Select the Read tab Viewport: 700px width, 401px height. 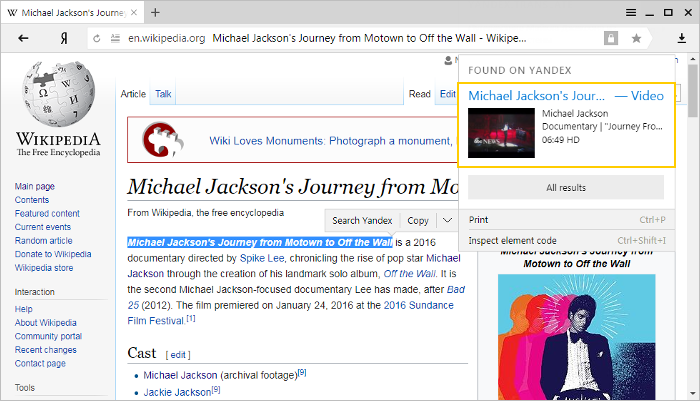tap(420, 94)
